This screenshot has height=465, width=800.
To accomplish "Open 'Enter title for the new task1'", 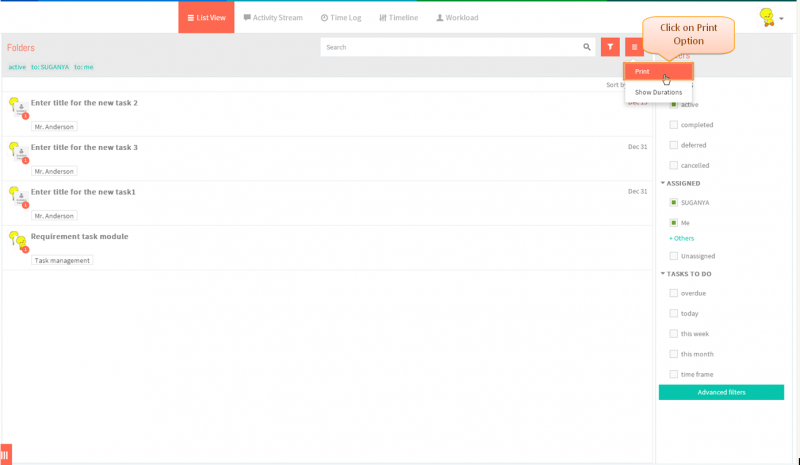I will tap(83, 192).
